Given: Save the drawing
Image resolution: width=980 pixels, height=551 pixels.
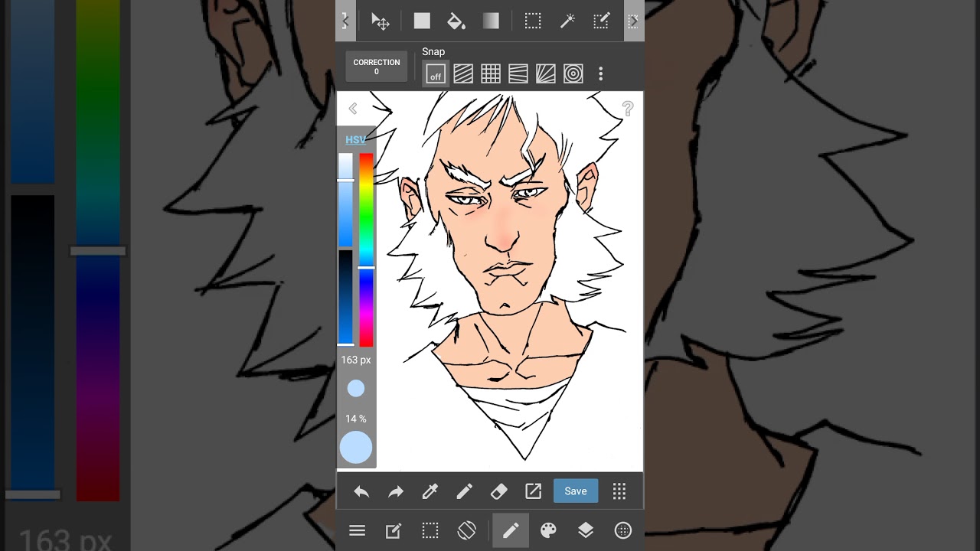Looking at the screenshot, I should pyautogui.click(x=576, y=491).
